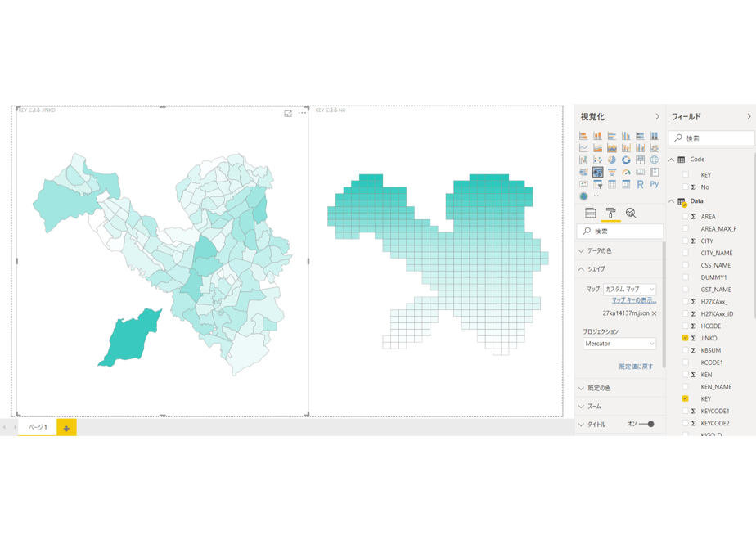
Task: Open the Analytics pane magnifier icon
Action: pyautogui.click(x=631, y=213)
